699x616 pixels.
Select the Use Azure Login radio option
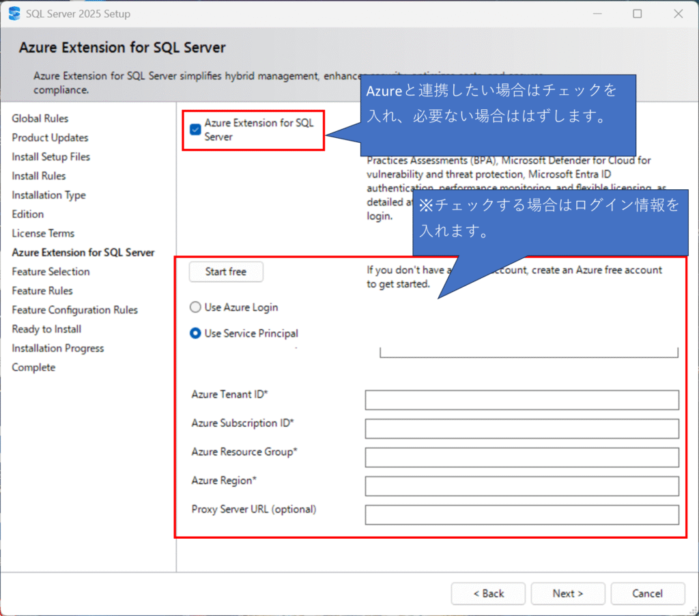(x=195, y=307)
